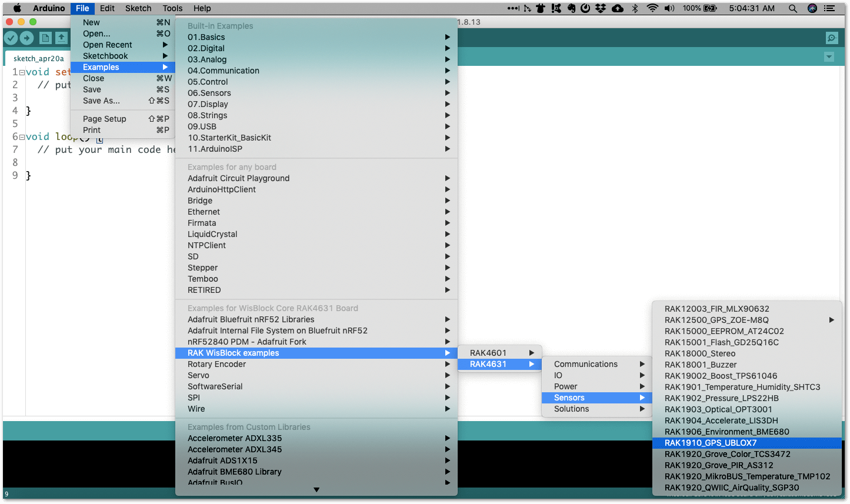Expand SoftwareSerial examples submenu
The image size is (850, 504).
(x=316, y=386)
